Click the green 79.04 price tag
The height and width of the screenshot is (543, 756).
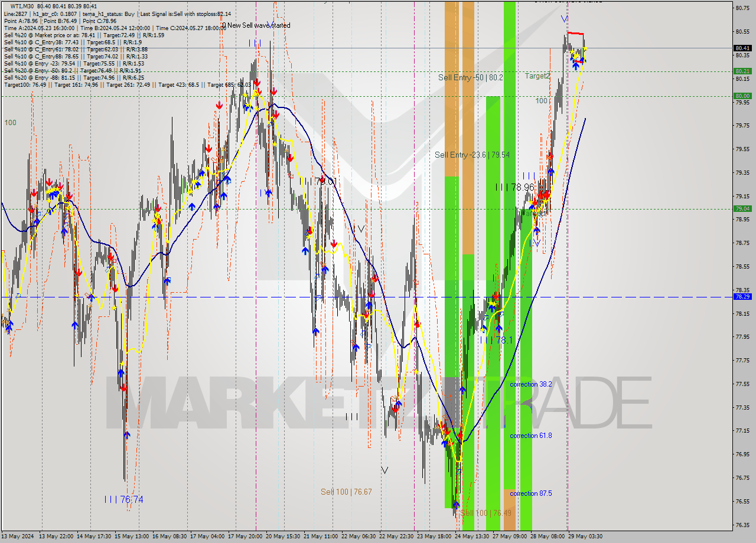click(742, 208)
